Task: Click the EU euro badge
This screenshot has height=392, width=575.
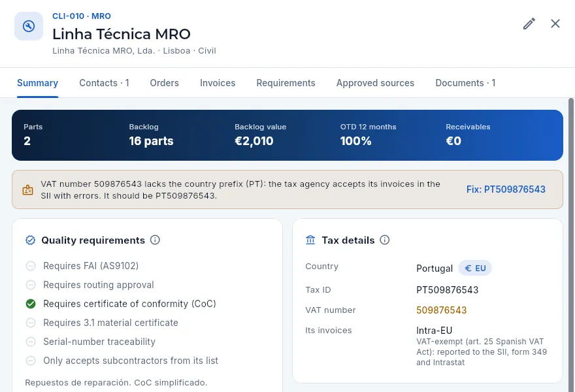Action: click(x=475, y=268)
